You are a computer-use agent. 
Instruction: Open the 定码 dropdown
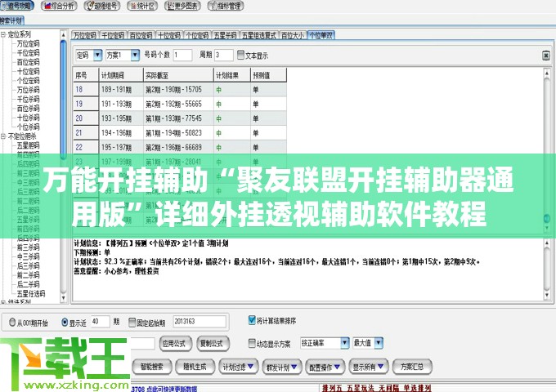point(97,55)
